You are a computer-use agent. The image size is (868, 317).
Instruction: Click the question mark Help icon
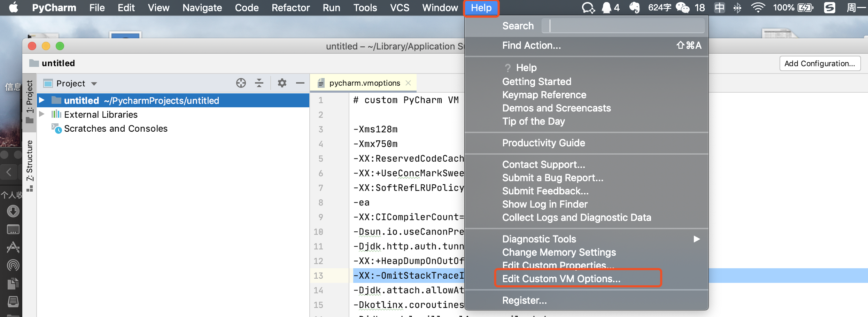point(507,68)
